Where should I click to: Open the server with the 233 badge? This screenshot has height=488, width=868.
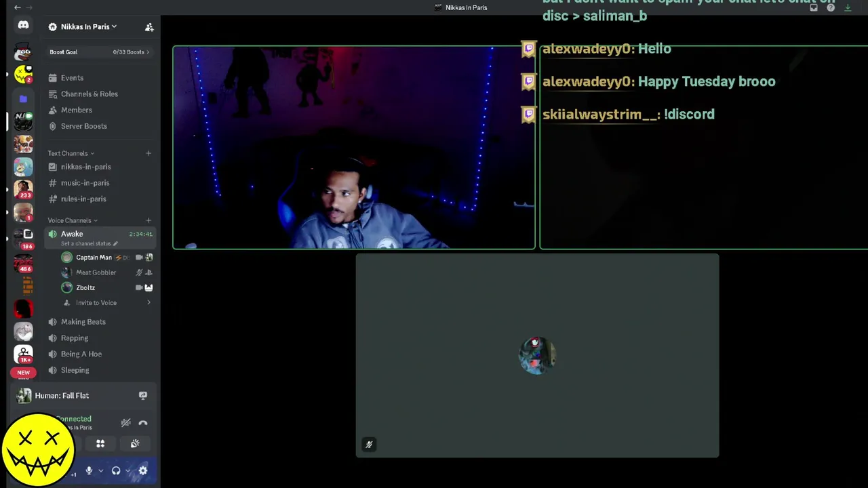[x=23, y=189]
